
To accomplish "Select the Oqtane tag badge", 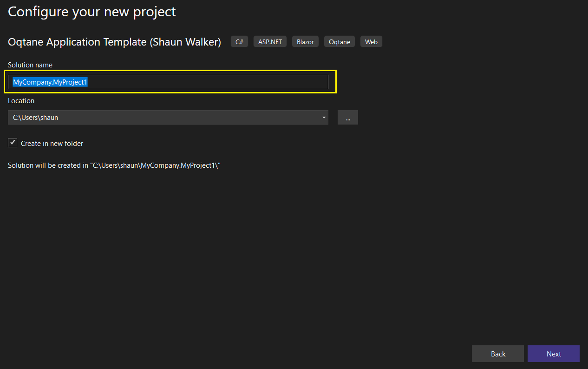I will (x=340, y=42).
